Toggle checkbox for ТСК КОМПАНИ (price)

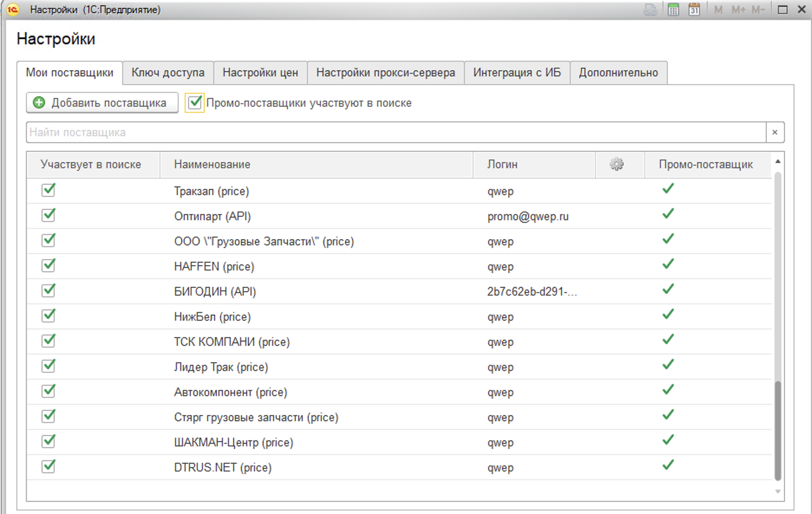pos(49,341)
